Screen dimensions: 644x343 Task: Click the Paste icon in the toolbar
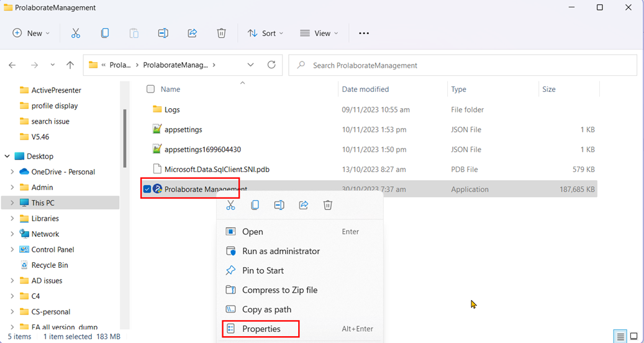coord(134,34)
